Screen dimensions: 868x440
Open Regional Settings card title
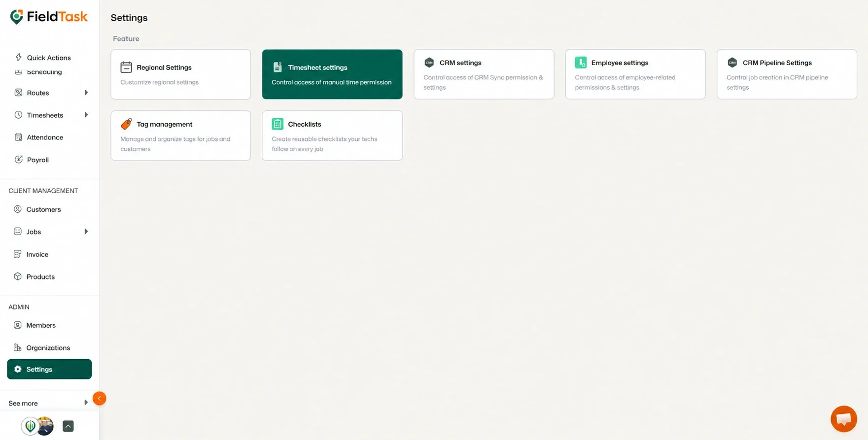click(x=164, y=67)
